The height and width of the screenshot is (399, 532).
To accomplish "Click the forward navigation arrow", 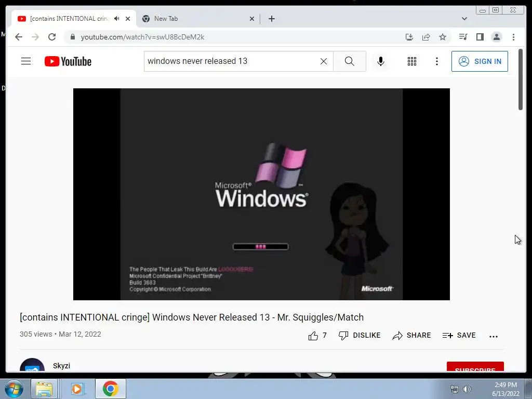I will (x=35, y=37).
